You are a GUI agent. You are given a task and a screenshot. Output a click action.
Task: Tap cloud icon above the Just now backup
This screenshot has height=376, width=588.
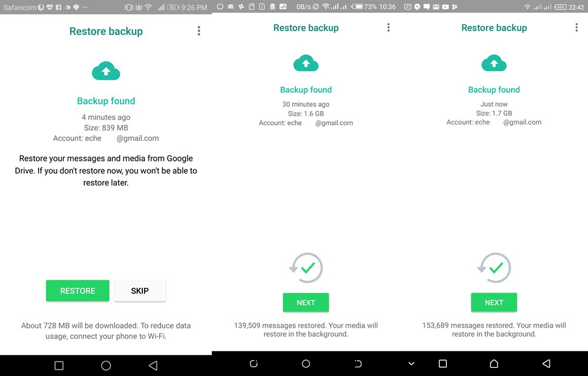pyautogui.click(x=494, y=63)
